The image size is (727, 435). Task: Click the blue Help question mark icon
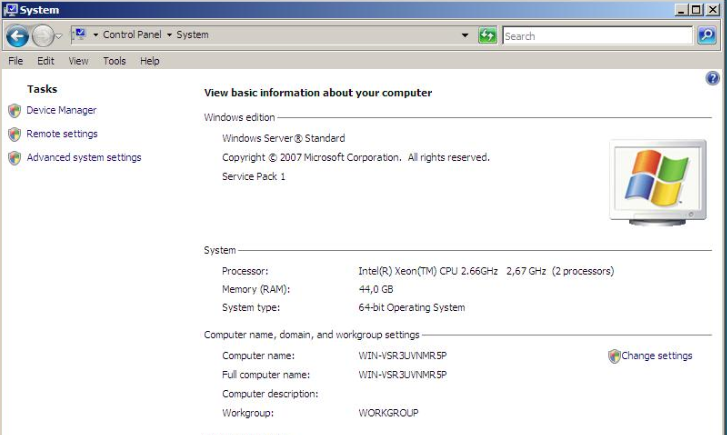(713, 78)
